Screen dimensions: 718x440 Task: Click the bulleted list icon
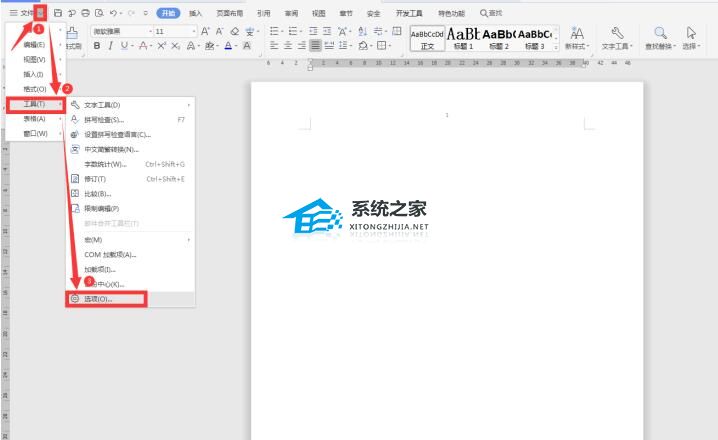tap(274, 31)
